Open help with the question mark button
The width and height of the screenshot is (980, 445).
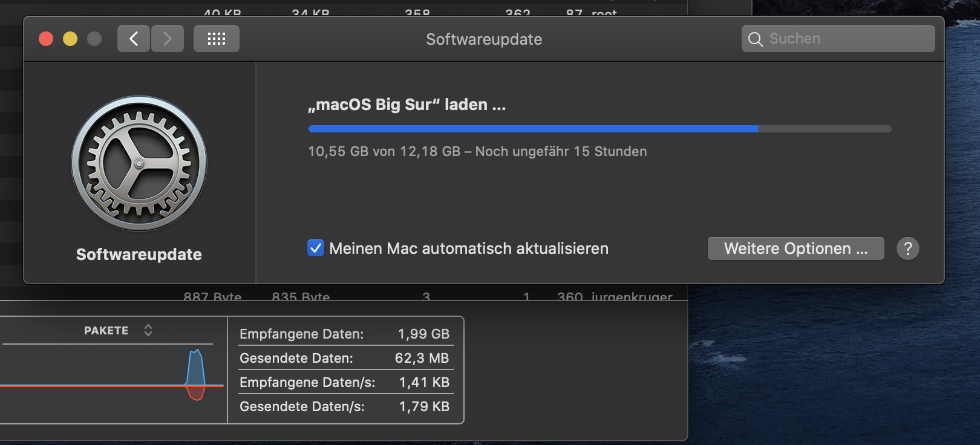pos(907,248)
